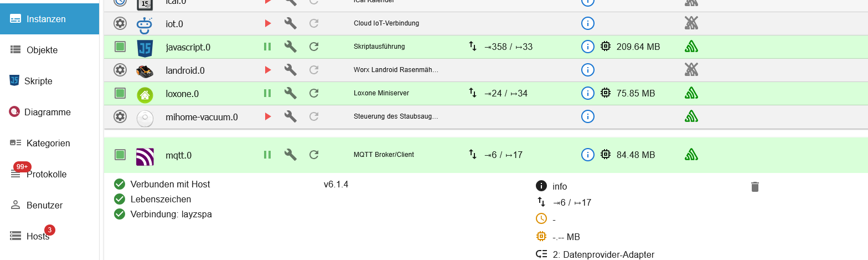Pause the javascript.0 instance
The height and width of the screenshot is (260, 868).
pyautogui.click(x=267, y=47)
